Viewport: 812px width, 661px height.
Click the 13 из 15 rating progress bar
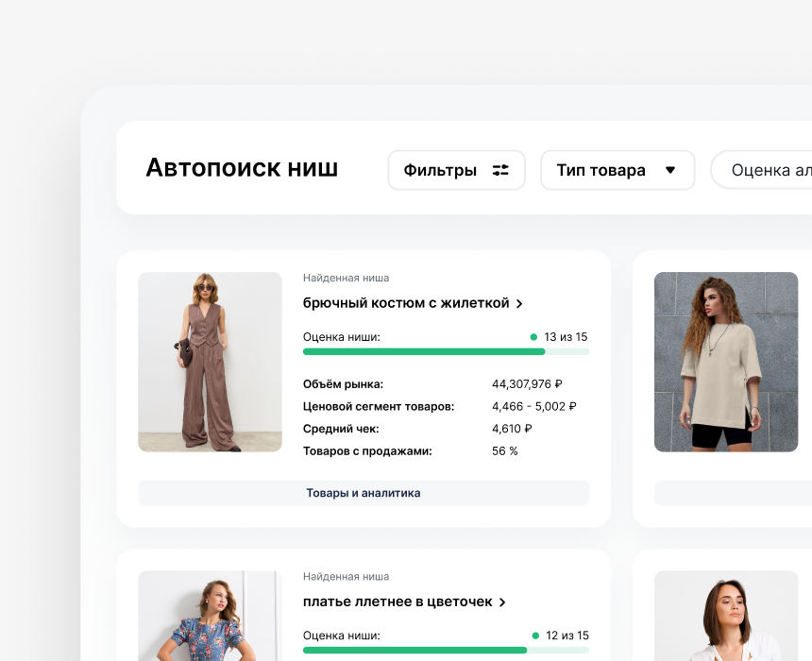click(x=446, y=351)
